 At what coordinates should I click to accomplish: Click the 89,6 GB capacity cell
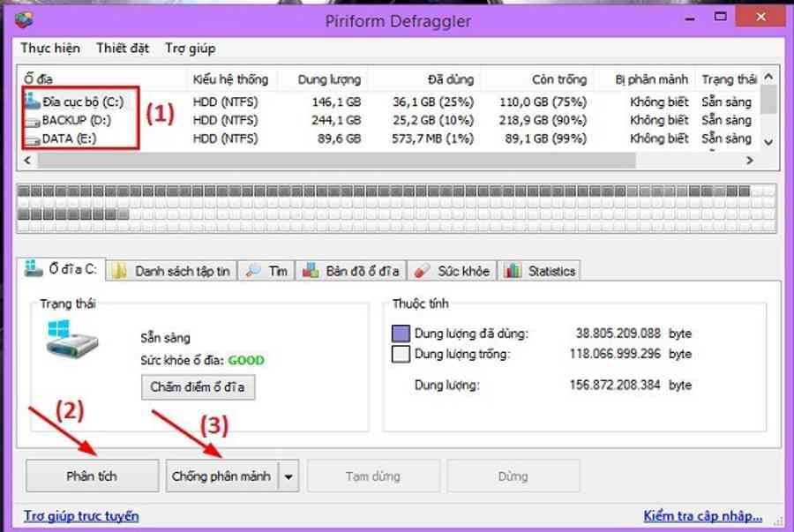click(x=340, y=139)
